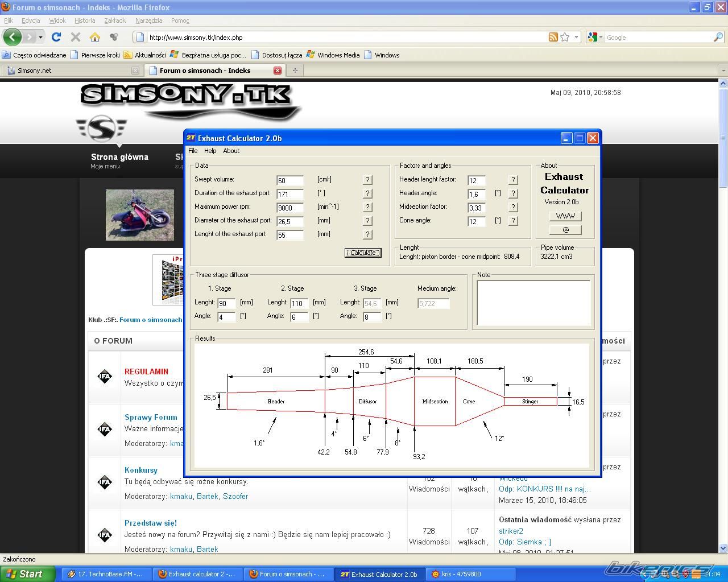Bookmark page using the star icon

pos(565,37)
